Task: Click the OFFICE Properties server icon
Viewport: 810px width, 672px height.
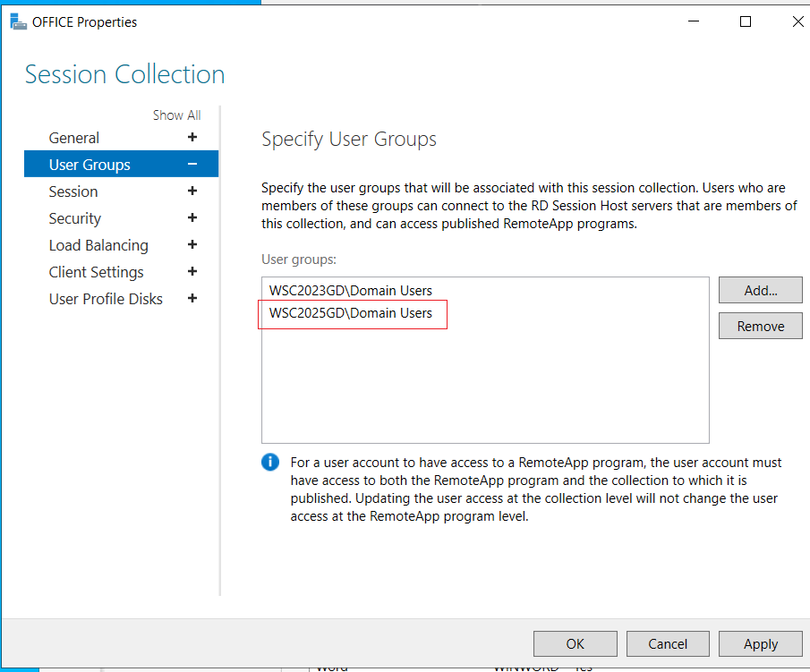Action: pos(18,22)
